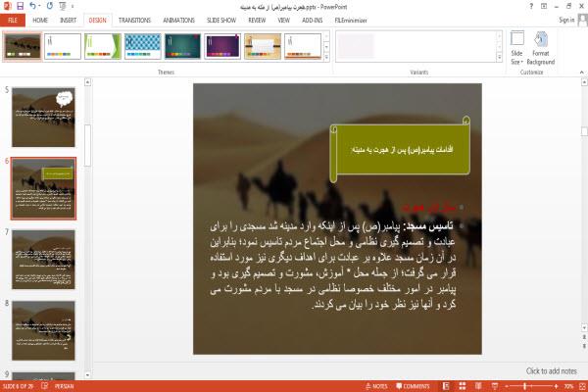The image size is (588, 392).
Task: Expand the Themes gallery More arrow
Action: tap(326, 57)
